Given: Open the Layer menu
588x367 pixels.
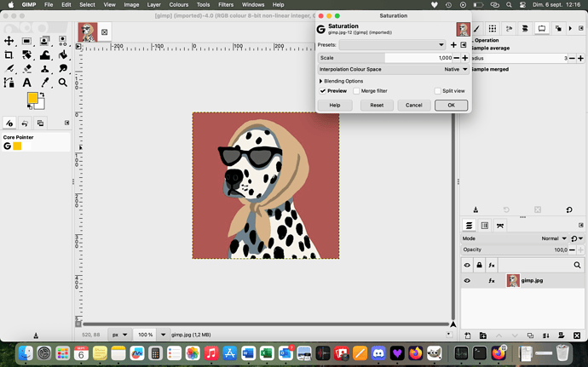Looking at the screenshot, I should (x=153, y=5).
